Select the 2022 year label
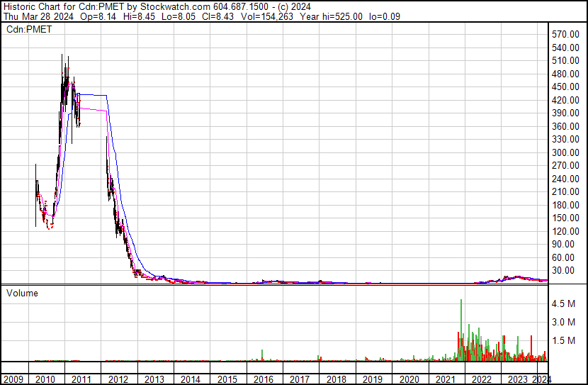Screen dimensions: 588x385 pyautogui.click(x=482, y=378)
